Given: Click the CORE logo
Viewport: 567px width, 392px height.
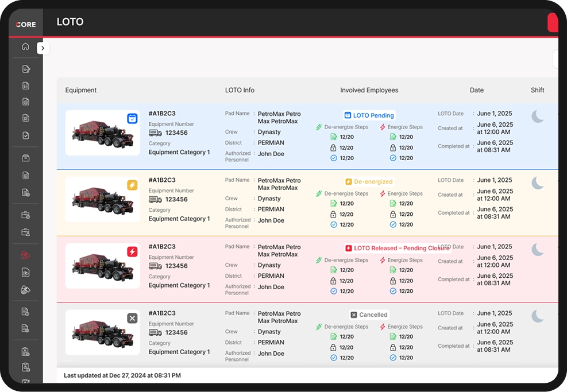Looking at the screenshot, I should point(26,24).
